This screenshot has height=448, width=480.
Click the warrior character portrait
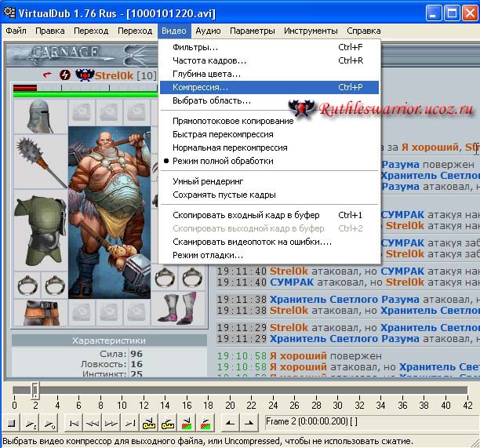[x=109, y=213]
